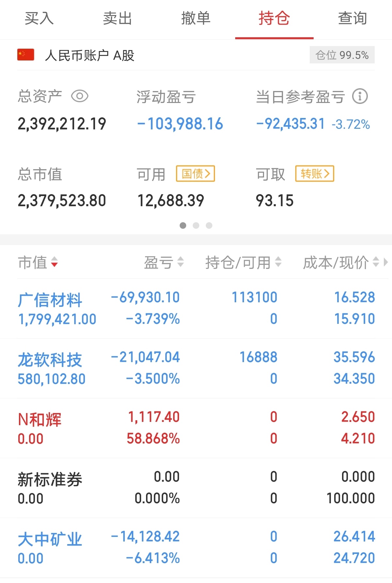Tap 广信材料 loss -69,930.10

(145, 297)
